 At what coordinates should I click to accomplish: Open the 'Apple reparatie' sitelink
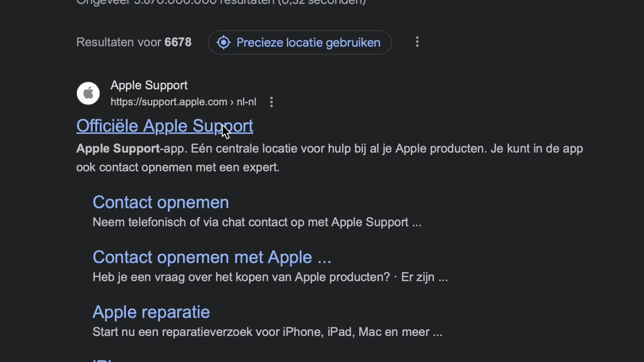[x=151, y=312]
